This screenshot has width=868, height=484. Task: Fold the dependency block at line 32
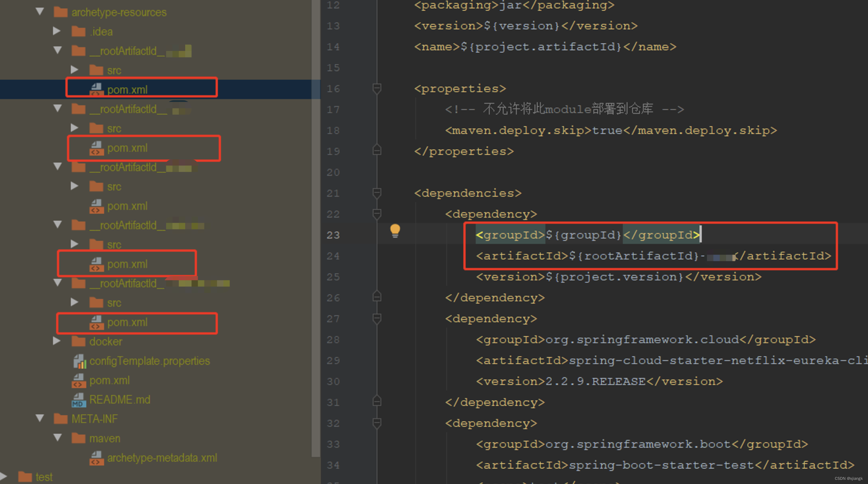(x=377, y=423)
